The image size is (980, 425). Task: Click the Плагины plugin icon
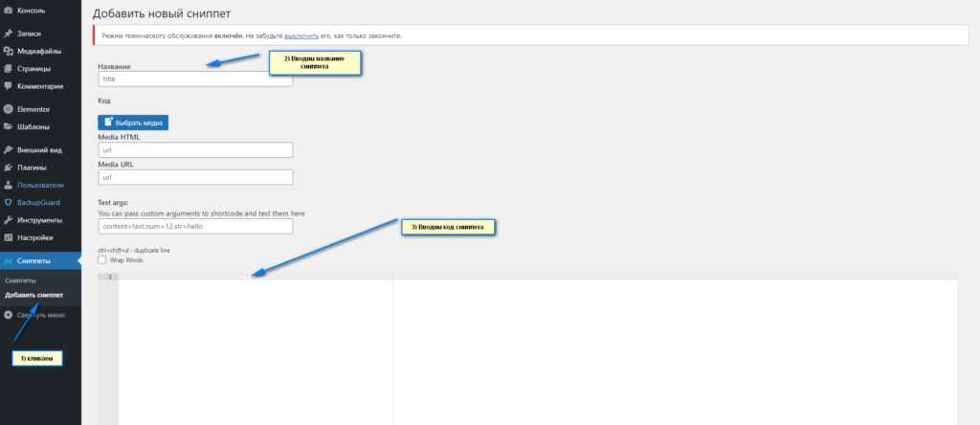(x=9, y=168)
